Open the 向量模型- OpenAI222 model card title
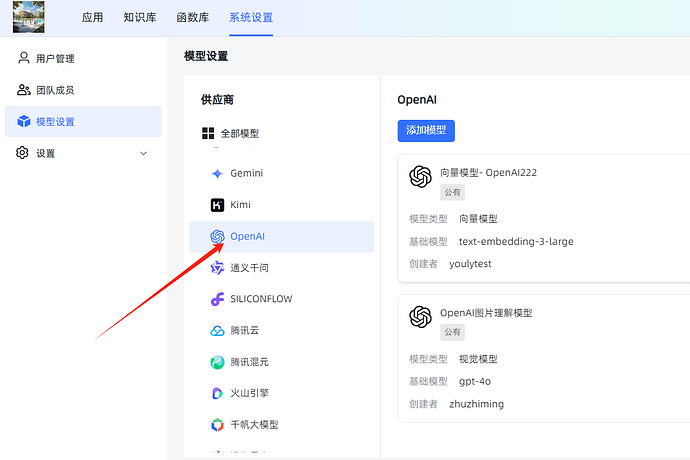This screenshot has width=690, height=460. pyautogui.click(x=488, y=173)
